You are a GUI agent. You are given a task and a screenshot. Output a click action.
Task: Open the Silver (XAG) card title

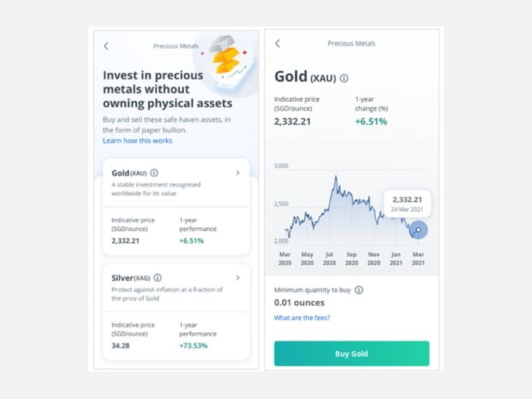[x=131, y=278]
